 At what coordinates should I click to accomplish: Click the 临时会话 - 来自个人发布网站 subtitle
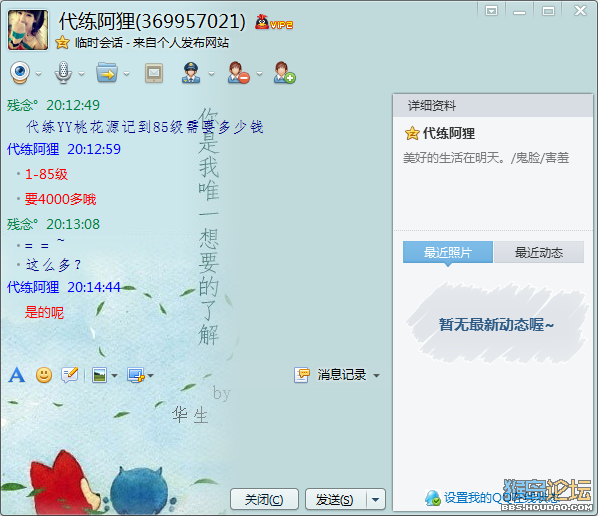(x=152, y=42)
